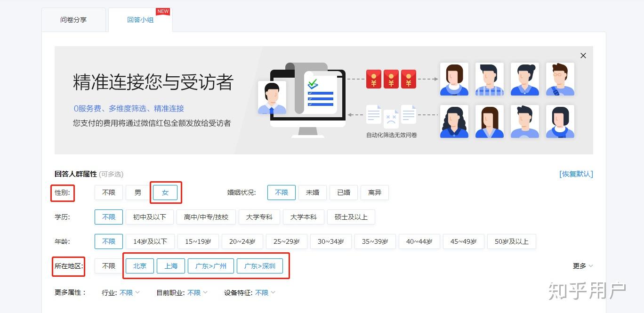Click the NEW badge on 回答小组 tab
The height and width of the screenshot is (313, 644).
[x=163, y=11]
